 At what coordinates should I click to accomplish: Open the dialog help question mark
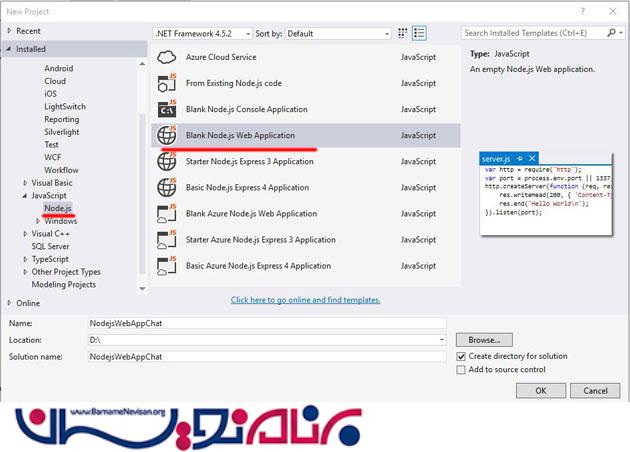coord(583,11)
